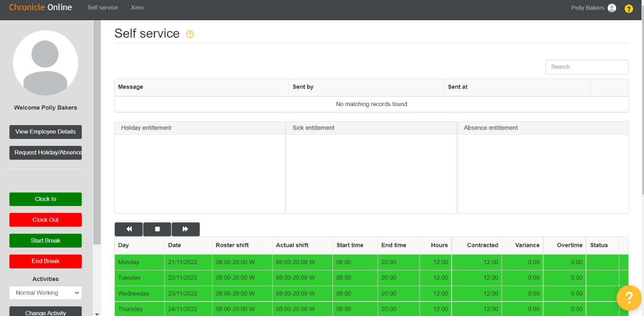Select the Tuesday row day cell
Screen dimensions: 644x316
pyautogui.click(x=140, y=278)
